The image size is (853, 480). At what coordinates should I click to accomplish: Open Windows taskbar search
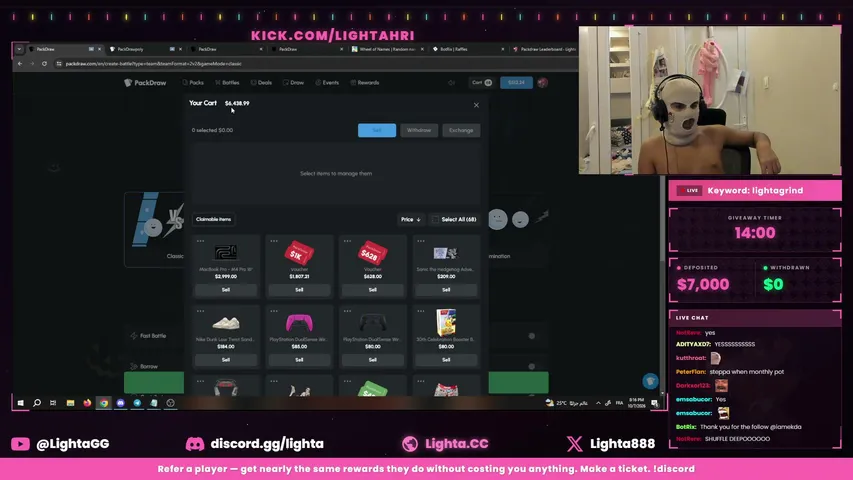[x=37, y=403]
